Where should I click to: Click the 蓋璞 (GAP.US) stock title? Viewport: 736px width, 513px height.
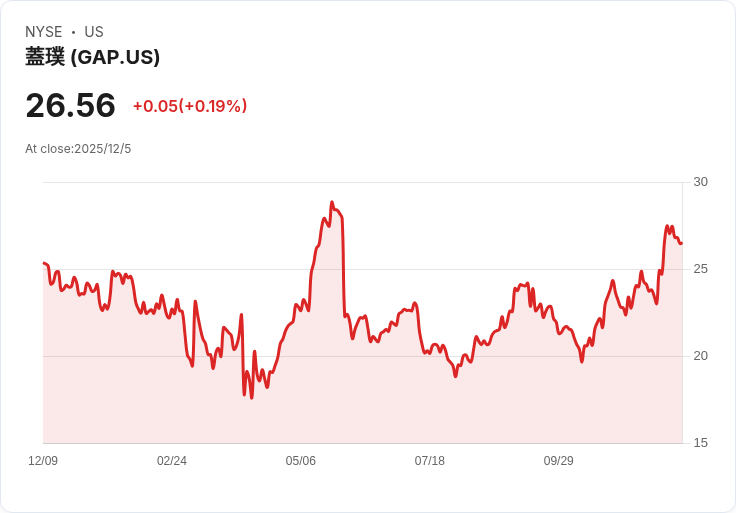pyautogui.click(x=92, y=58)
